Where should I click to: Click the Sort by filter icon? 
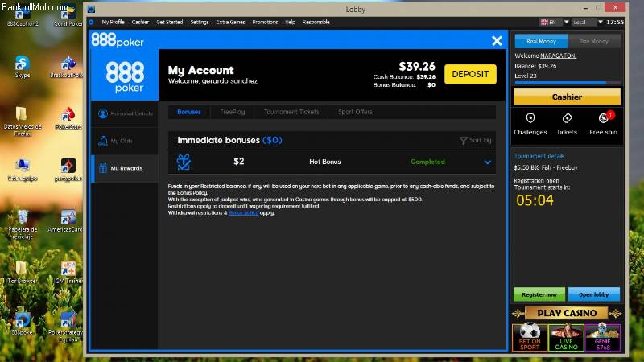(464, 140)
